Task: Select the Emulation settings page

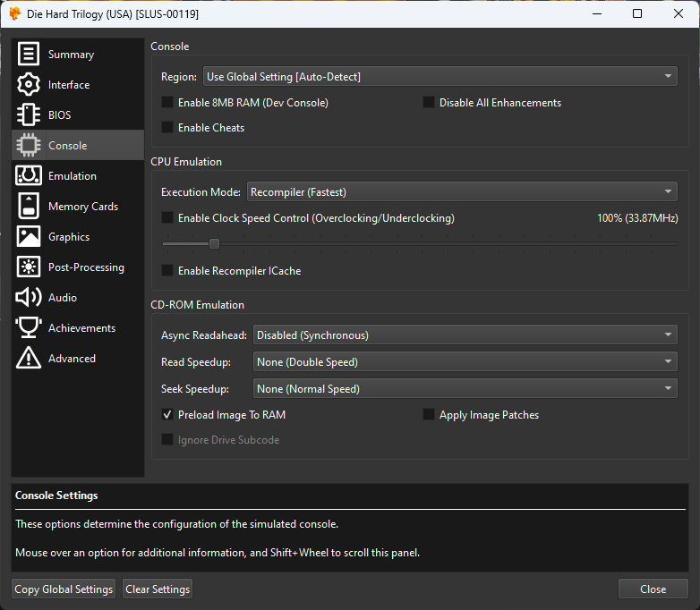Action: point(78,175)
